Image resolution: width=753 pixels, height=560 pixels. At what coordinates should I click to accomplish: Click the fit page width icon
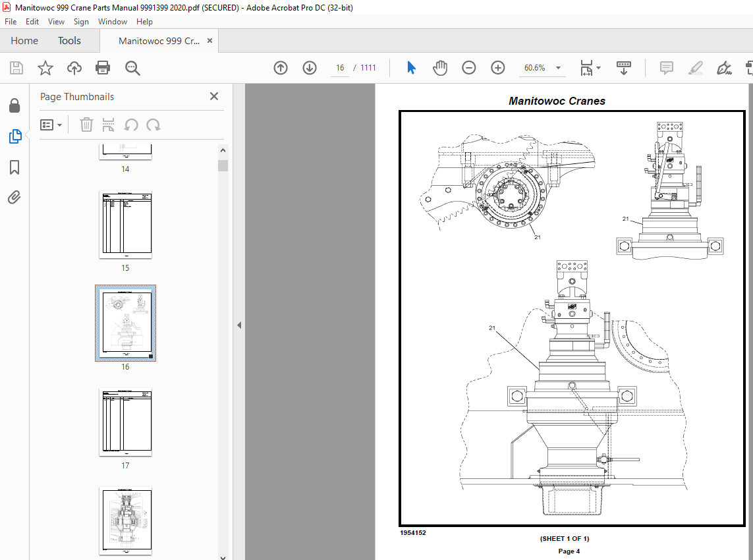click(586, 68)
